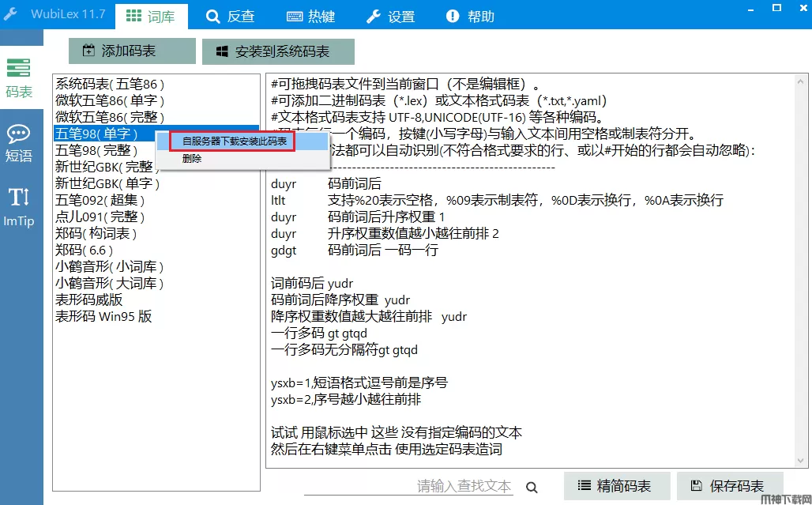Screen dimensions: 812x505
Task: Select 表形码威版 entry
Action: pyautogui.click(x=156, y=300)
